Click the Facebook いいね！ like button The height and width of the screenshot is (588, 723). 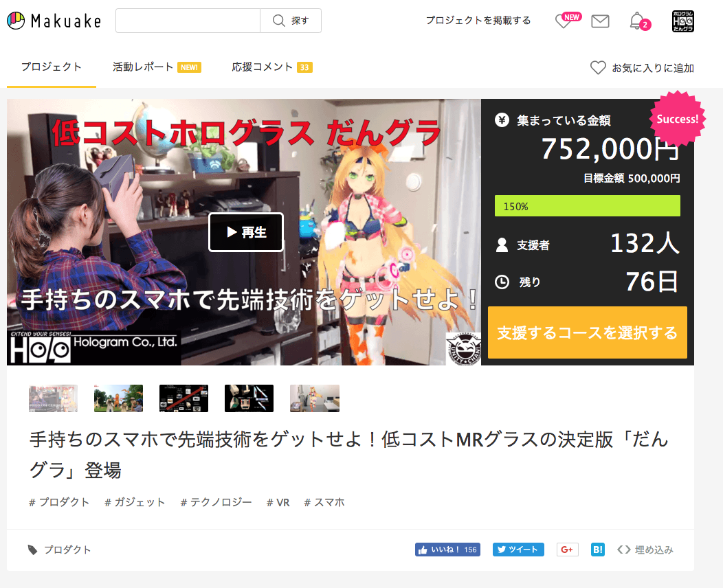tap(447, 550)
